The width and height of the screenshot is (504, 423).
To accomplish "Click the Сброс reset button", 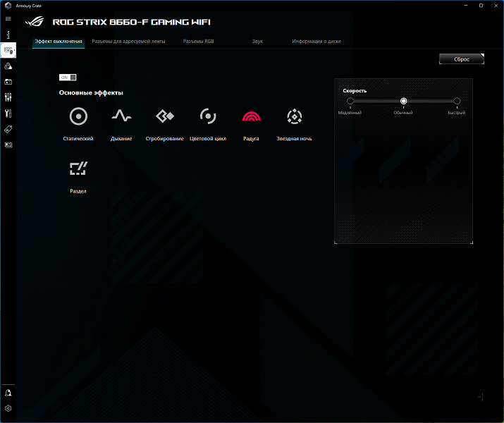I will pyautogui.click(x=462, y=59).
